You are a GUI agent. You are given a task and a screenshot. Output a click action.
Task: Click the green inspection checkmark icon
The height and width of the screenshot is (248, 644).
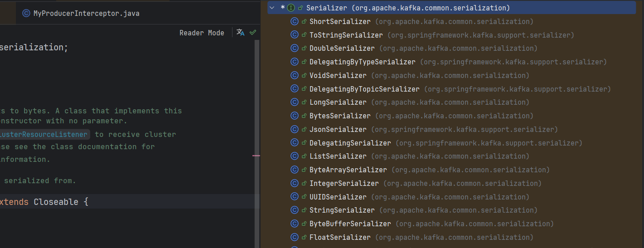coord(253,33)
